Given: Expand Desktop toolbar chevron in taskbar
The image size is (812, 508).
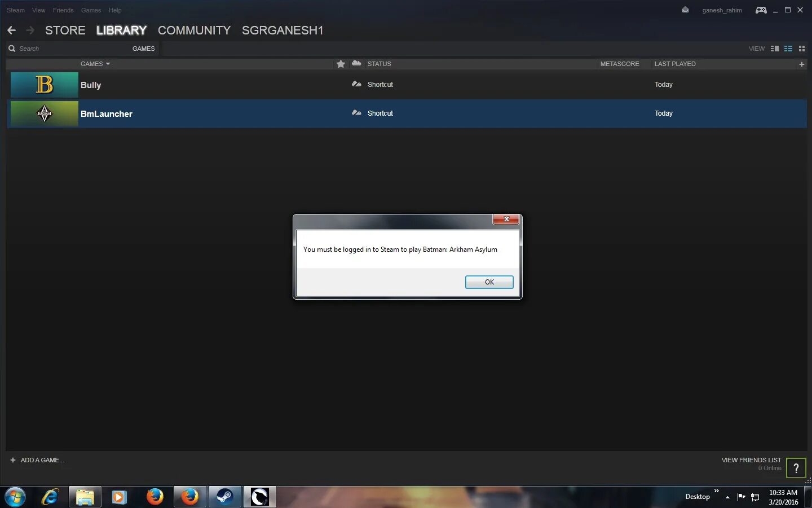Looking at the screenshot, I should pyautogui.click(x=716, y=491).
